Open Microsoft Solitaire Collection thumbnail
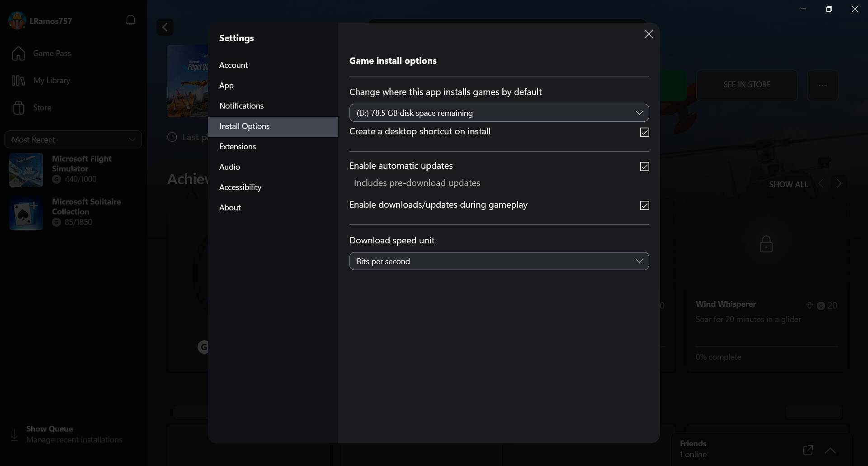868x466 pixels. [x=26, y=213]
